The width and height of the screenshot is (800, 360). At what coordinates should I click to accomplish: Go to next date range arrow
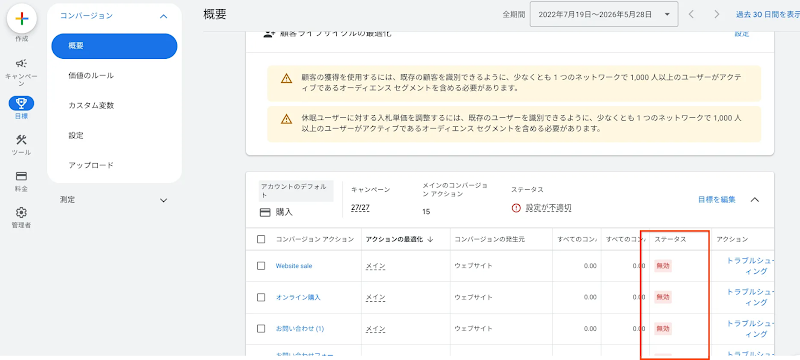pos(717,14)
